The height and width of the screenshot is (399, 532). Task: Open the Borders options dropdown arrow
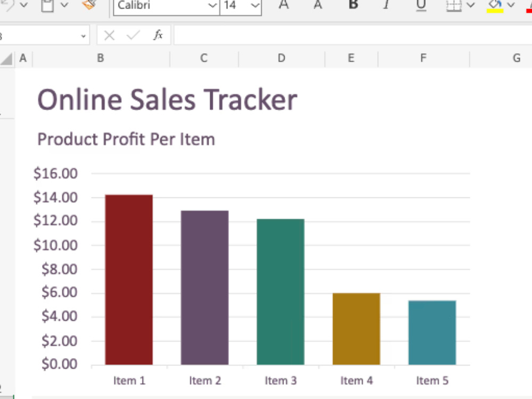tap(470, 5)
